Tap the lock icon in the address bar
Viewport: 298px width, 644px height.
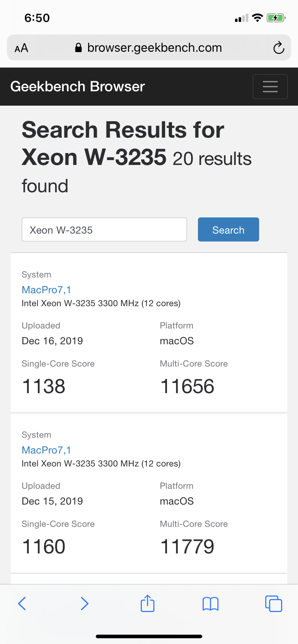tap(78, 47)
